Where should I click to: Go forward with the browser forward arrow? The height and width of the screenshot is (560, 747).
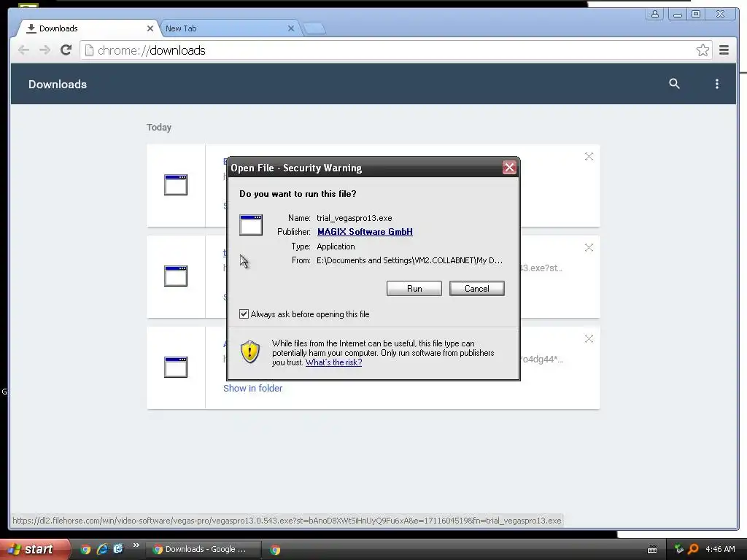[44, 50]
